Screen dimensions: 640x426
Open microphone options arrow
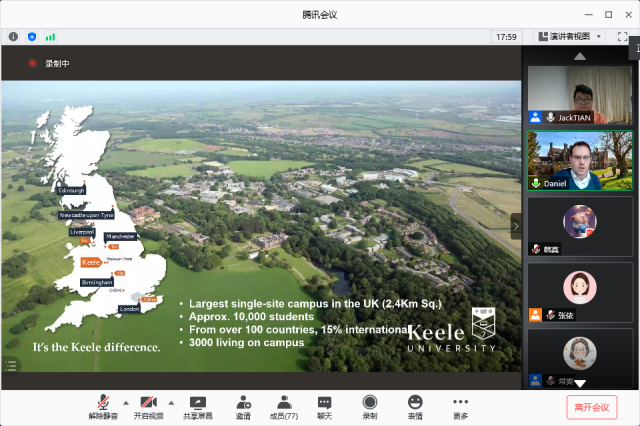pos(126,403)
